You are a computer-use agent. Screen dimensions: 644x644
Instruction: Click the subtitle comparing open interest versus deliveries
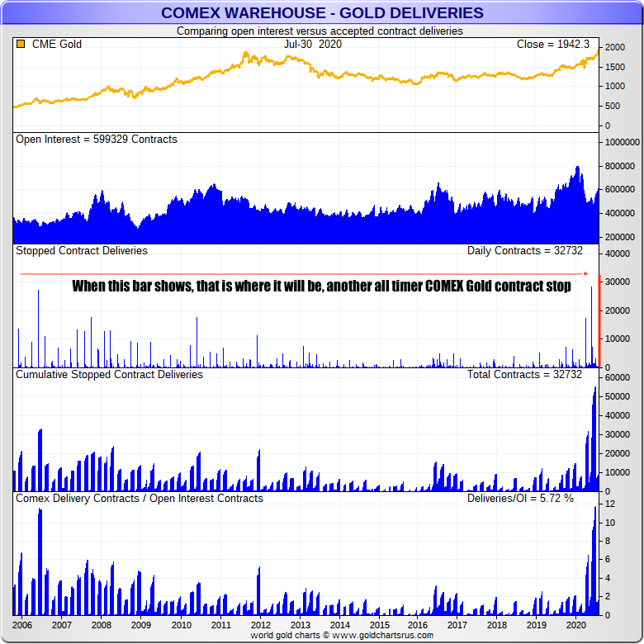[320, 31]
